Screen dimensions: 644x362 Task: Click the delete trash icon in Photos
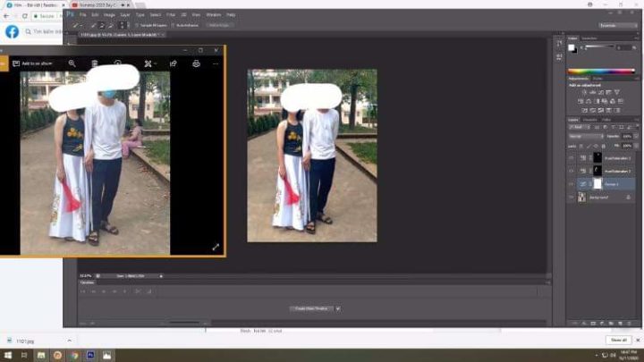click(x=95, y=63)
